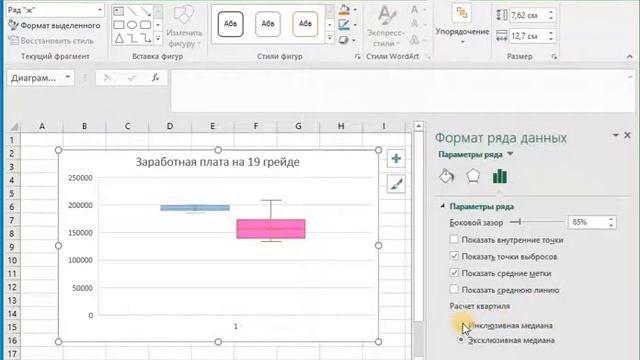Screen dimensions: 640x360
Task: Open the Размер dialog launcher
Action: coord(554,57)
